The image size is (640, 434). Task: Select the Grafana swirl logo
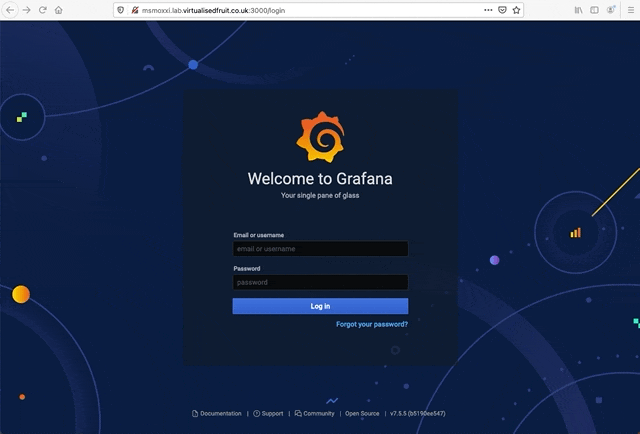[x=320, y=137]
